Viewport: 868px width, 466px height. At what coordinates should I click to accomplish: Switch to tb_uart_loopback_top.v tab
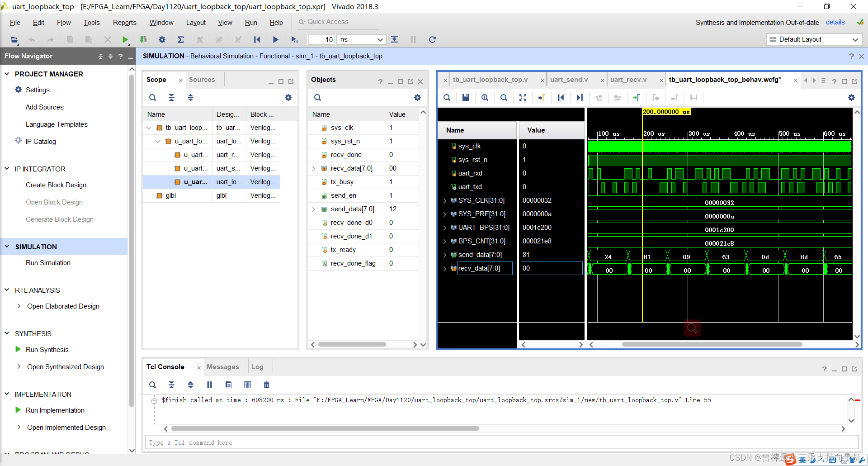[491, 80]
